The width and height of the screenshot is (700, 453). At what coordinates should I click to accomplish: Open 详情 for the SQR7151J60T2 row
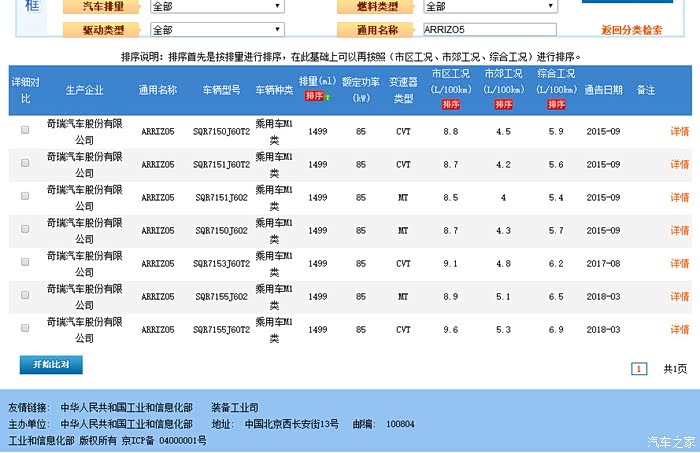click(679, 164)
